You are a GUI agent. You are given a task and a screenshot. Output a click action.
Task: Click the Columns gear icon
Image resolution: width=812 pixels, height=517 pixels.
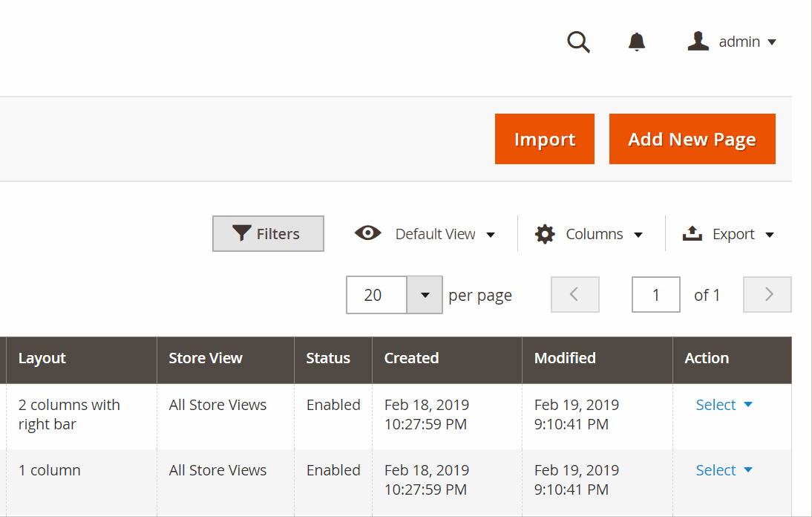[x=545, y=234]
